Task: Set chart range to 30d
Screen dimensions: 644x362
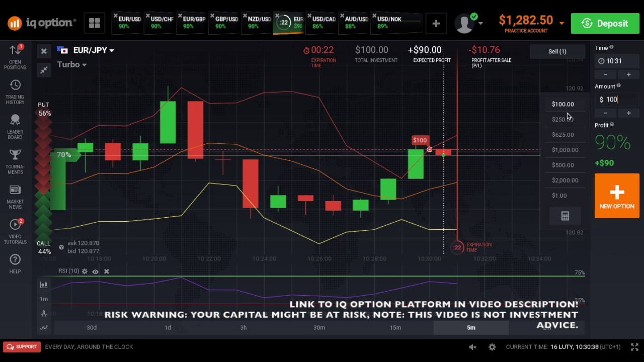Action: (x=92, y=328)
